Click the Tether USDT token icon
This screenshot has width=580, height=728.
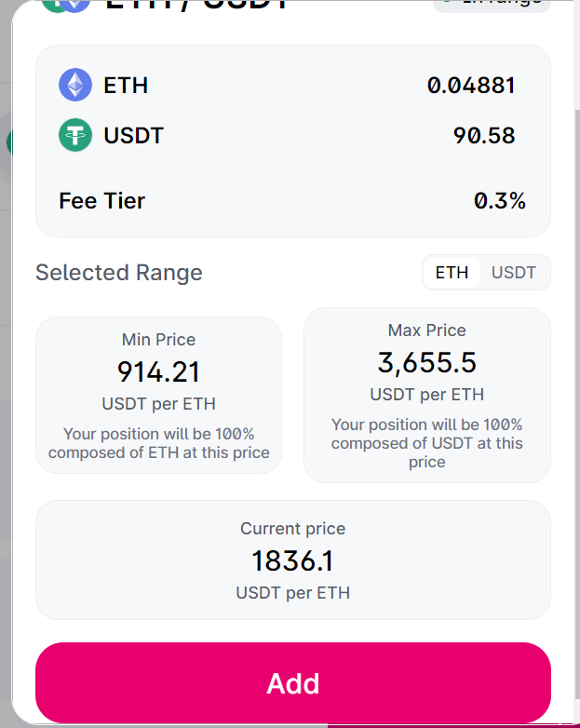75,136
